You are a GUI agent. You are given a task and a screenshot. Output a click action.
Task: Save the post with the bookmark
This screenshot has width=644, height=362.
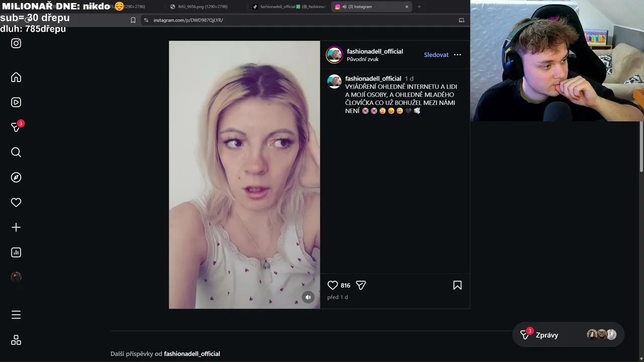point(457,285)
